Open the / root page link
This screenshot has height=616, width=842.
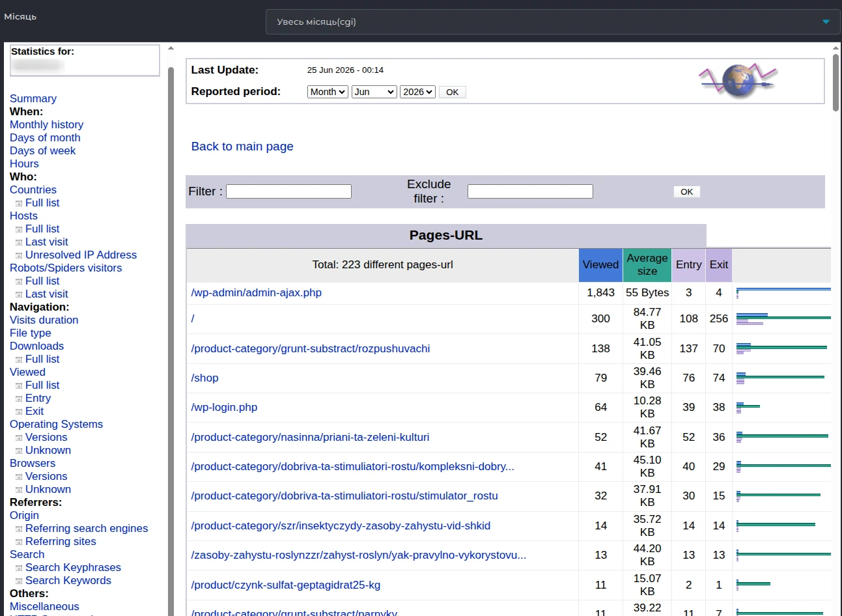[193, 318]
